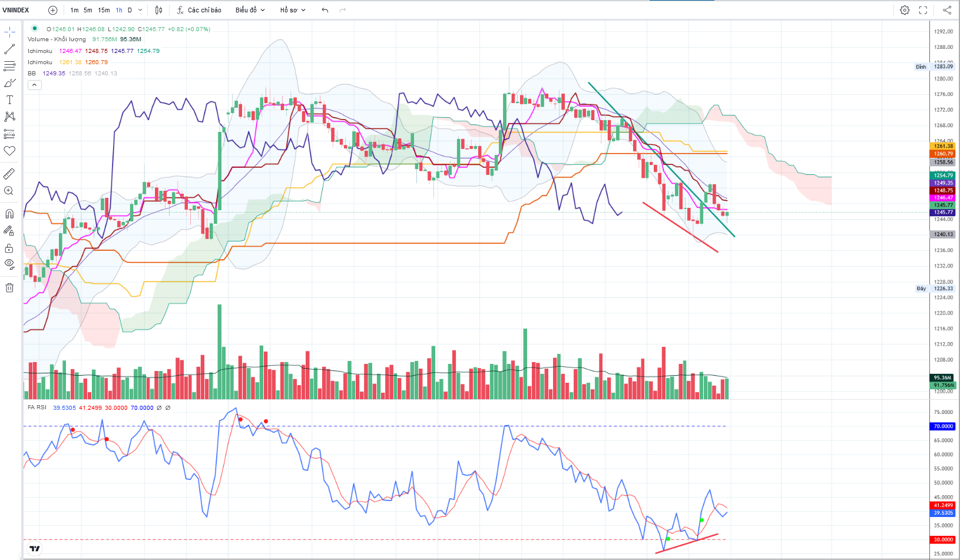The width and height of the screenshot is (960, 560).
Task: Collapse the indicator legend list
Action: 35,85
